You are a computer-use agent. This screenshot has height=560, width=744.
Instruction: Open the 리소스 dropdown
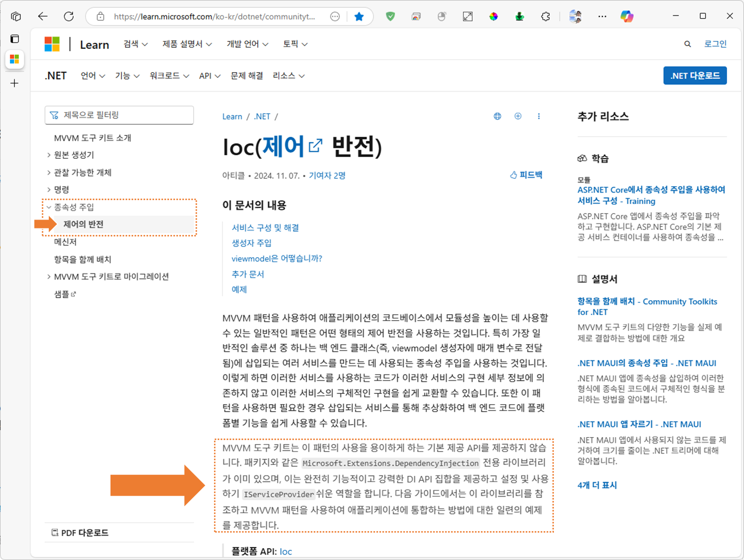289,76
